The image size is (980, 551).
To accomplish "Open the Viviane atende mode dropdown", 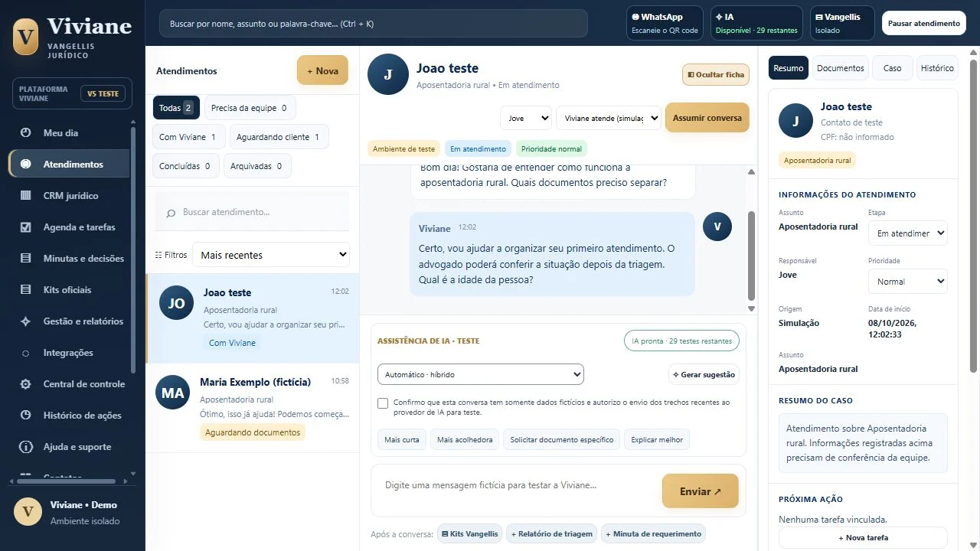I will pos(609,119).
